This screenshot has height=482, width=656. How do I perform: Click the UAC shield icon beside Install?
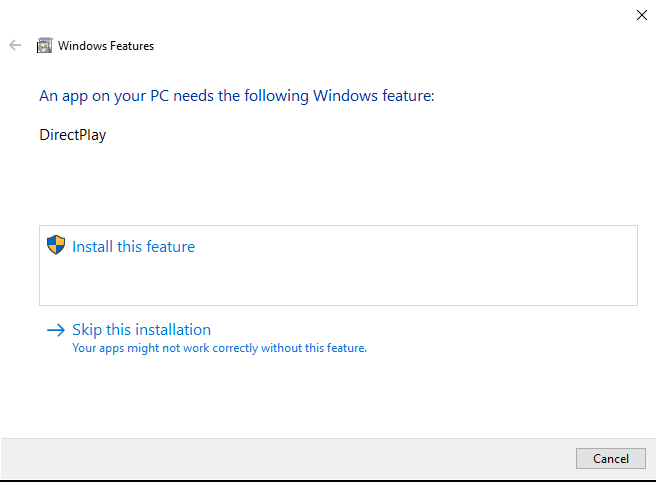(x=56, y=245)
